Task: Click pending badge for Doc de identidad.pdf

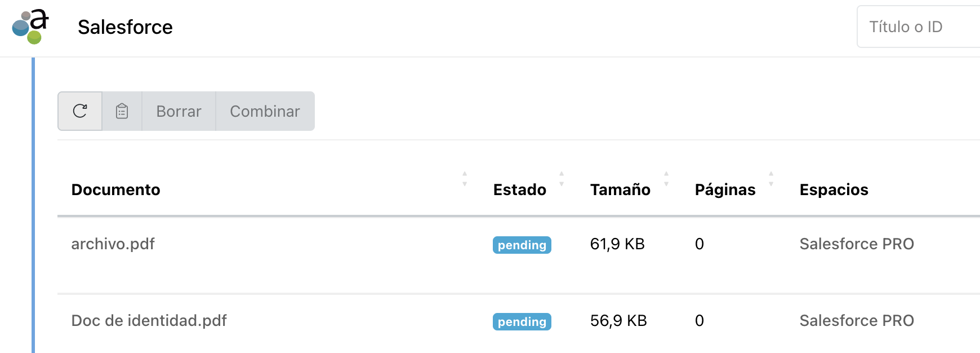Action: pos(522,321)
